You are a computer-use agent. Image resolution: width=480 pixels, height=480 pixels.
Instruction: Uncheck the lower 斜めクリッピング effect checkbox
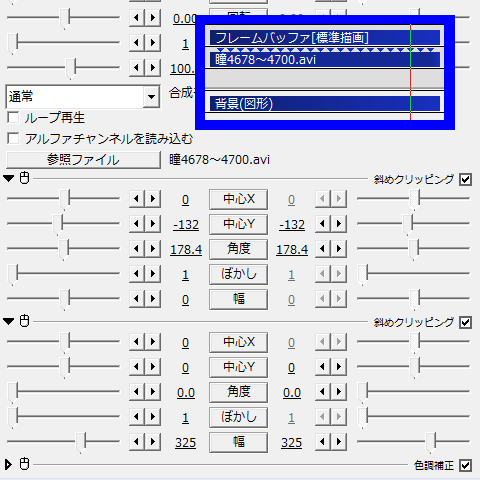(465, 322)
